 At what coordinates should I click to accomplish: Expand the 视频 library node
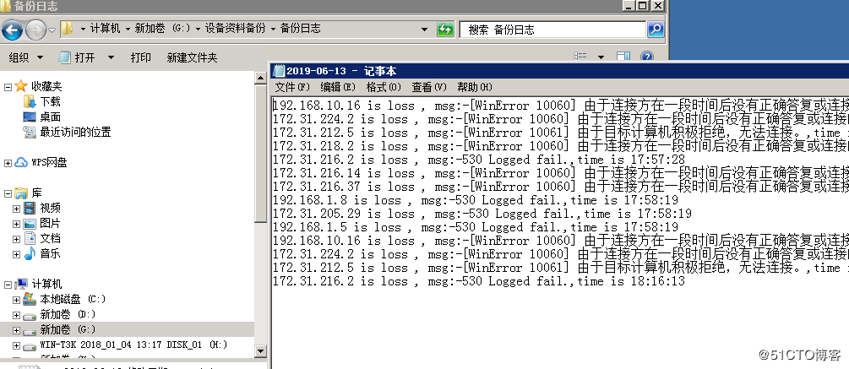coord(16,208)
